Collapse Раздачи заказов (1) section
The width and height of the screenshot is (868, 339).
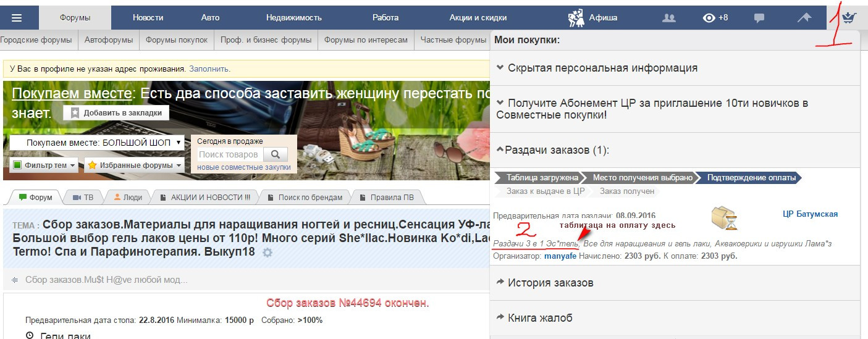click(675, 150)
